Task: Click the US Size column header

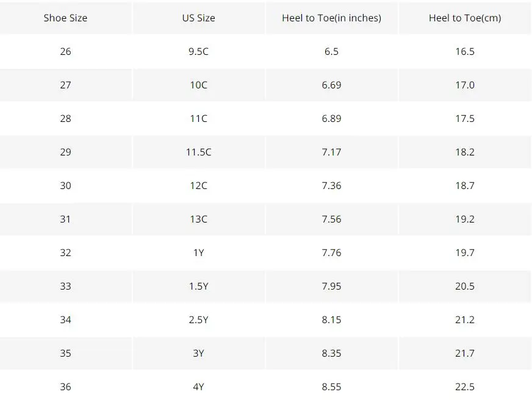Action: [198, 18]
